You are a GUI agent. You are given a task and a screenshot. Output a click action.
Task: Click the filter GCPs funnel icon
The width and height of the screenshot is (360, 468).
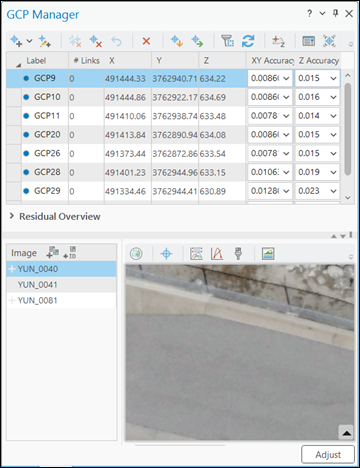pos(227,41)
